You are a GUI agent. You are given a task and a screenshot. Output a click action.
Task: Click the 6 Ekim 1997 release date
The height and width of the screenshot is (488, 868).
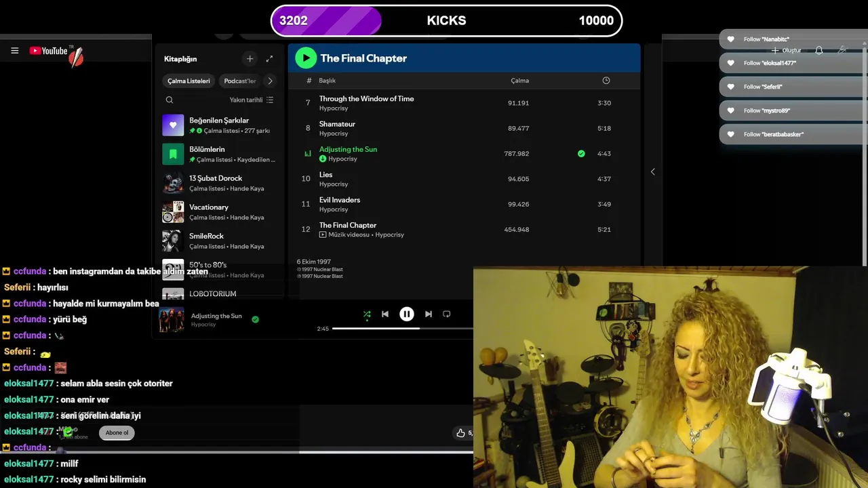point(313,262)
